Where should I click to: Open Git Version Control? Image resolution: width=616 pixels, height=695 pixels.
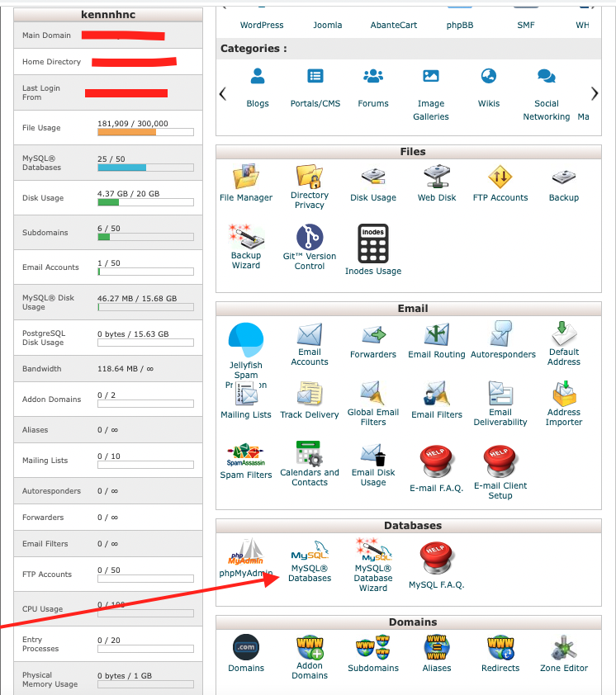point(310,247)
